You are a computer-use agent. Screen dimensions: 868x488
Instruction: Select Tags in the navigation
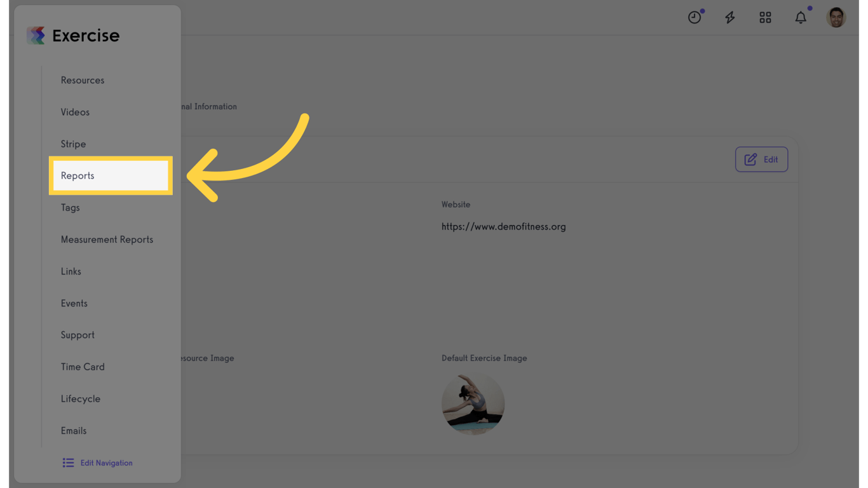[x=70, y=208]
